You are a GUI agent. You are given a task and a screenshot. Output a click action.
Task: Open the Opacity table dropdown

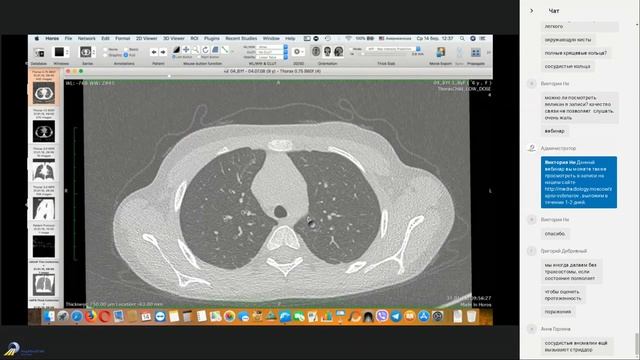pyautogui.click(x=272, y=57)
